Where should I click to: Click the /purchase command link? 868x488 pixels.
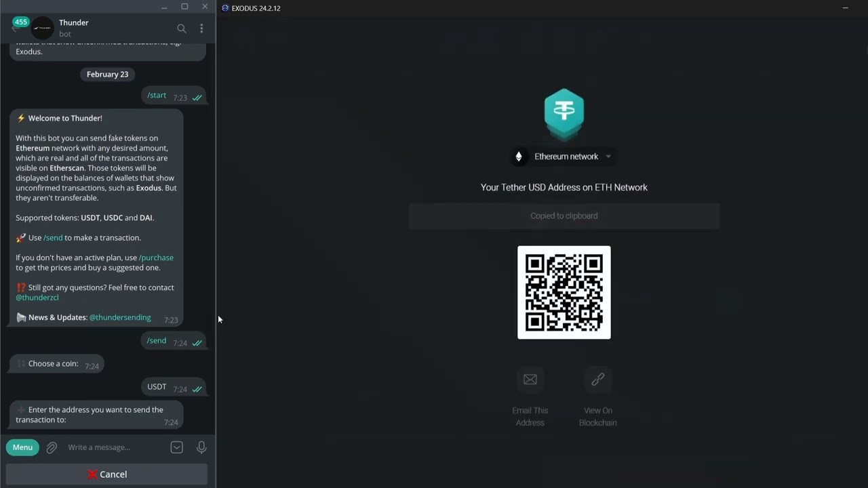click(x=156, y=258)
